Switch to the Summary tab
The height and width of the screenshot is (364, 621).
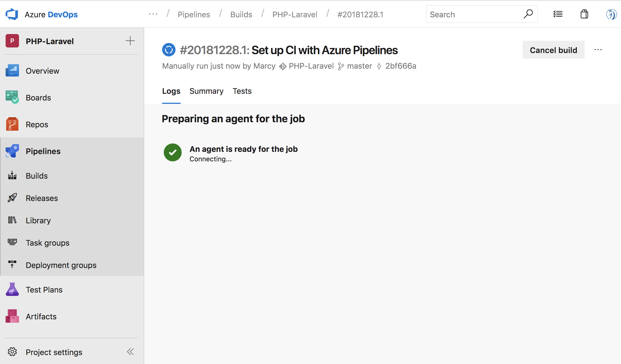(207, 91)
